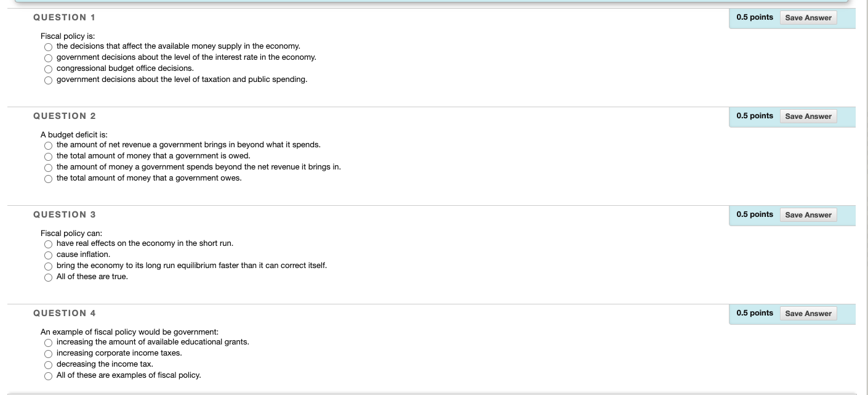Click '0.5 points' label of Question 1
Screen dimensions: 868x395
pyautogui.click(x=755, y=17)
